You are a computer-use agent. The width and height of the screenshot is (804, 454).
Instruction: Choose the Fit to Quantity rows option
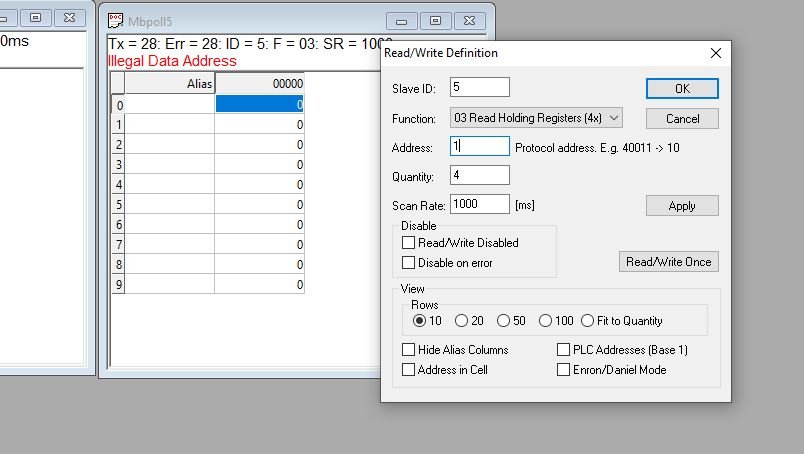(x=588, y=321)
